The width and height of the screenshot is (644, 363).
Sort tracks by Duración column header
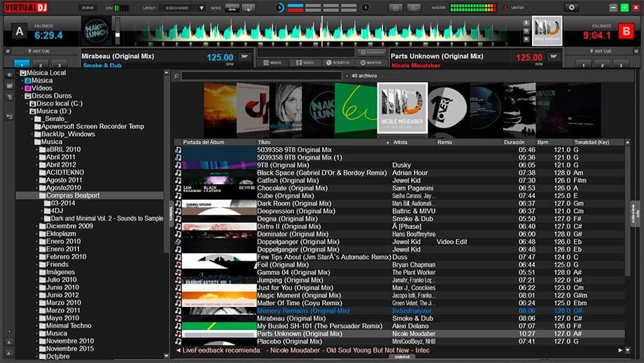point(519,142)
